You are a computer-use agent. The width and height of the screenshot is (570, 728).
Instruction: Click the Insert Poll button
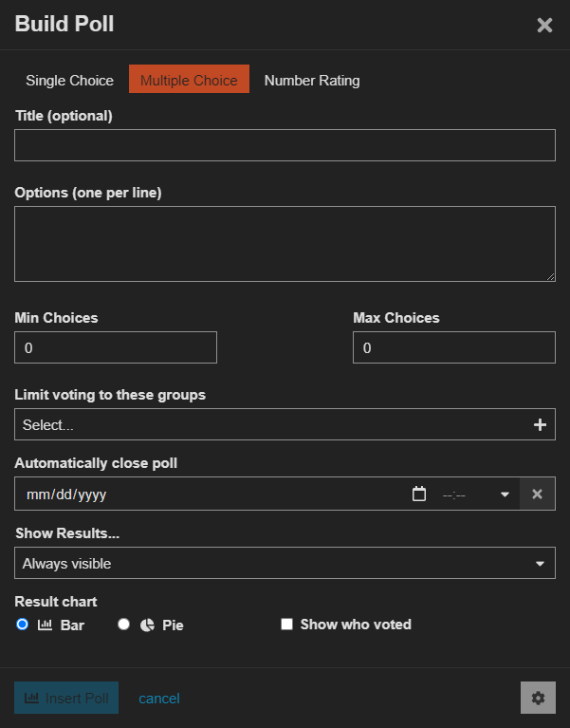(66, 698)
